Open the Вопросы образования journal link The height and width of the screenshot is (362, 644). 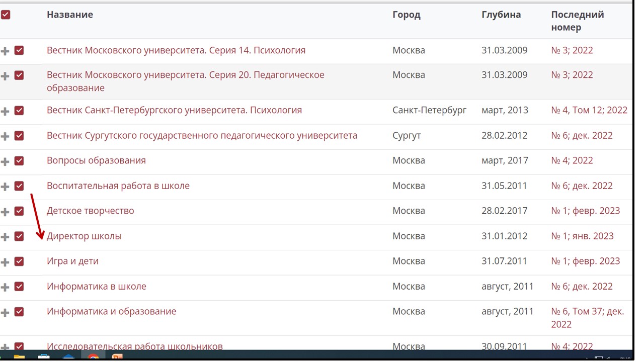(x=96, y=160)
